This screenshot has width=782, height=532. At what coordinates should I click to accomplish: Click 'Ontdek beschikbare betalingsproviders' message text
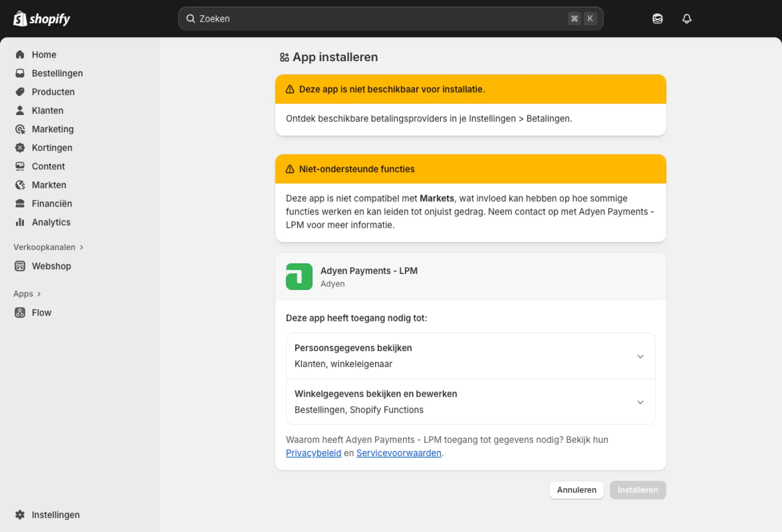[x=429, y=118]
